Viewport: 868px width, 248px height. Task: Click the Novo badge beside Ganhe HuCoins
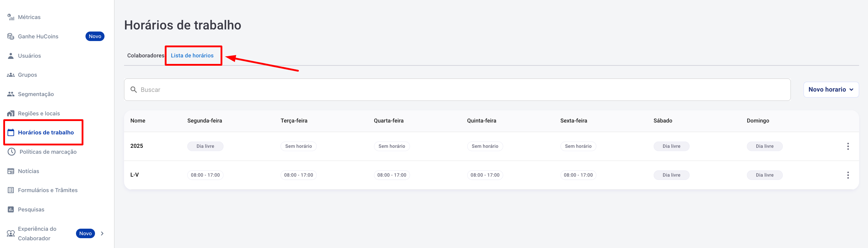(95, 37)
